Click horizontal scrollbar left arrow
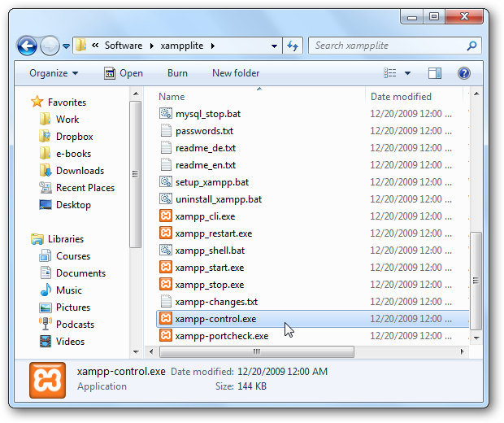Viewport: 504px width, 423px height. tap(151, 352)
